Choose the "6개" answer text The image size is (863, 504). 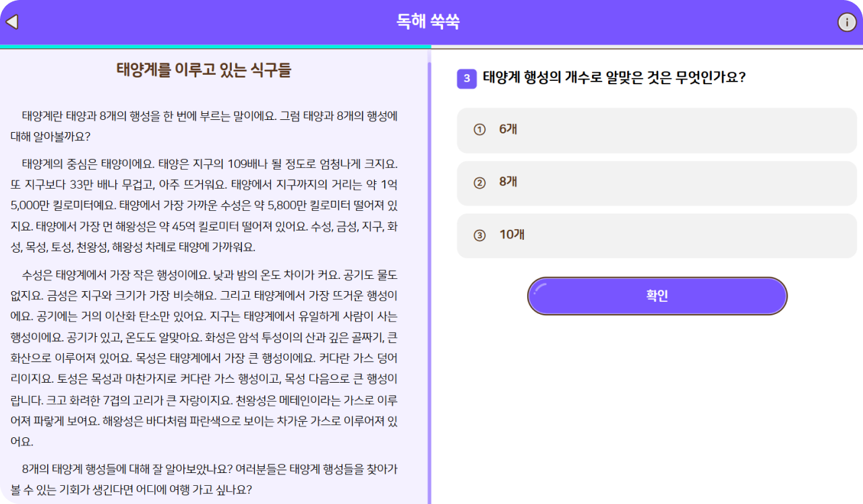point(508,129)
